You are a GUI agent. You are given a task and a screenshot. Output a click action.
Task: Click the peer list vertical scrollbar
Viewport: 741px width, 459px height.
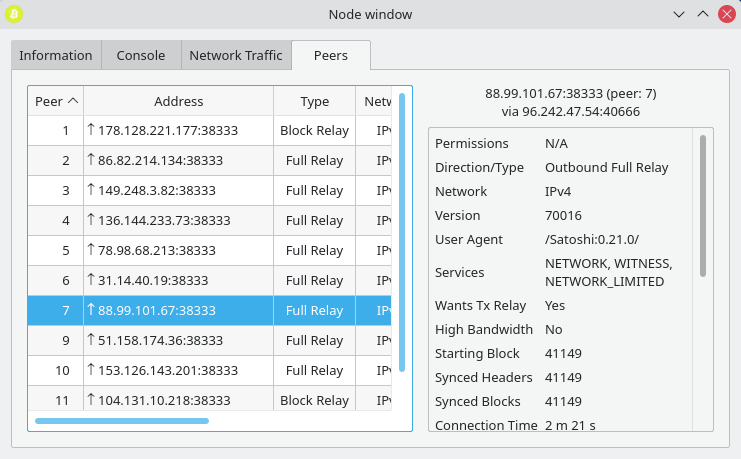click(x=402, y=232)
